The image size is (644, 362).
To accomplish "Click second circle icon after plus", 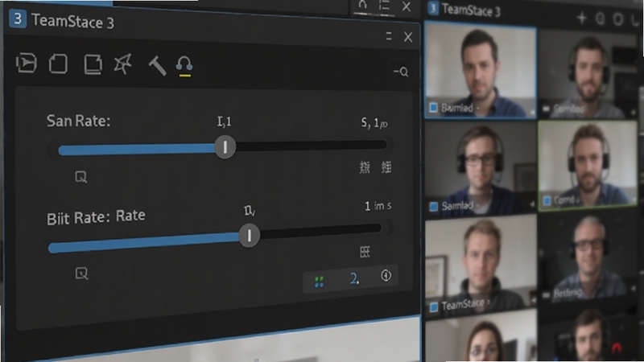I will point(618,19).
